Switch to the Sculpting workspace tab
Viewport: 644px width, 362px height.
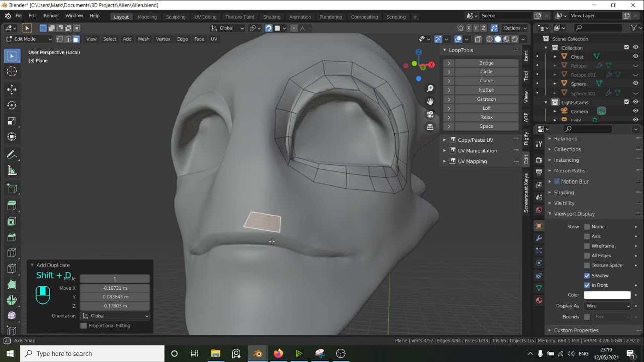click(x=176, y=17)
